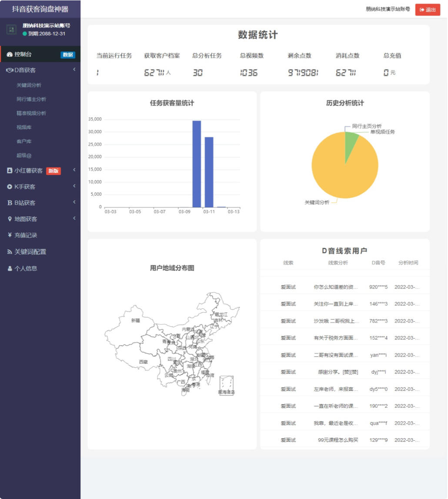Click the yen icon for 充值记录
Image resolution: width=448 pixels, height=499 pixels.
(x=10, y=235)
